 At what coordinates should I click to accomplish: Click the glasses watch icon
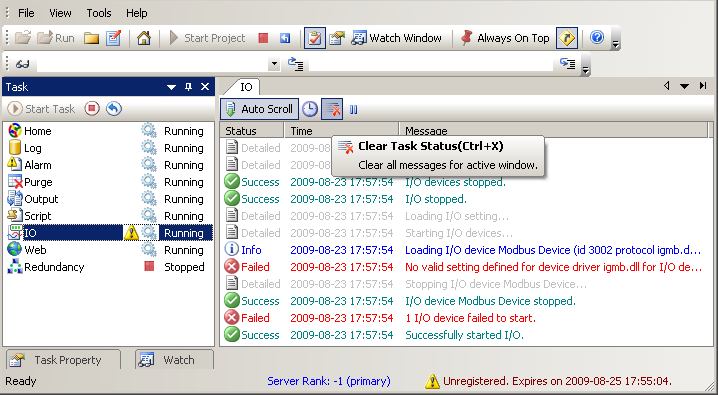(22, 64)
